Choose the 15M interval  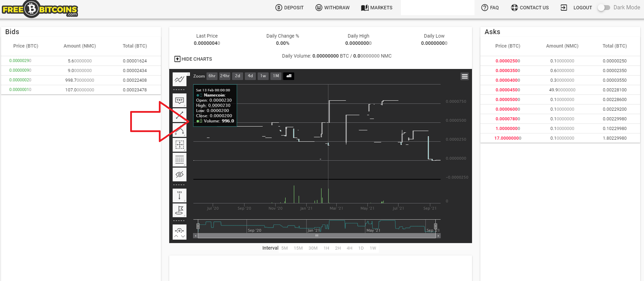coord(298,248)
